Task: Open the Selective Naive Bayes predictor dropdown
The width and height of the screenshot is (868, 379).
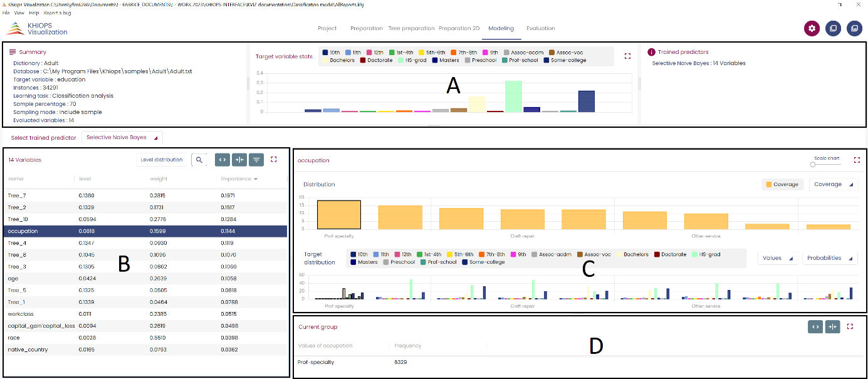Action: coord(122,137)
